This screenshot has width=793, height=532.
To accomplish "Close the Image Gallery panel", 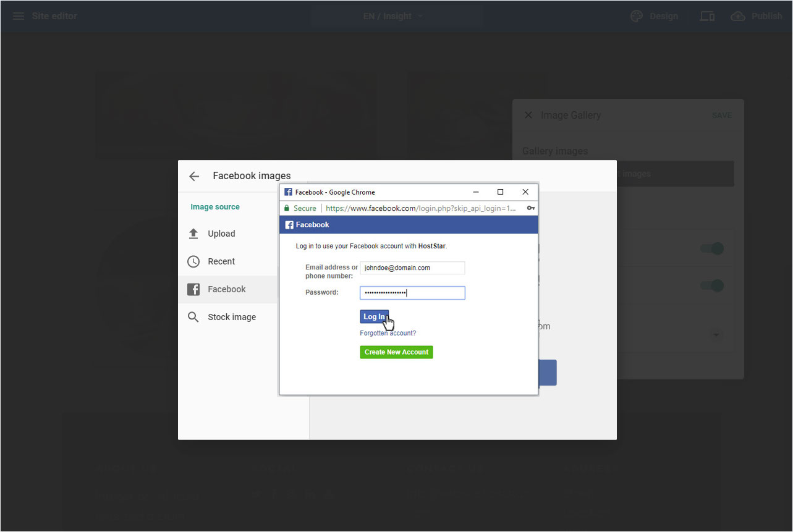I will point(528,115).
